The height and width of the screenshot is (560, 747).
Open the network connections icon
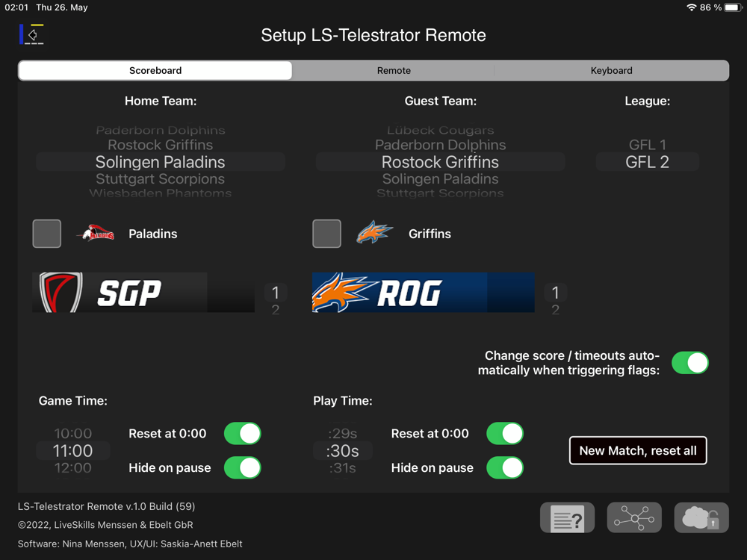634,517
